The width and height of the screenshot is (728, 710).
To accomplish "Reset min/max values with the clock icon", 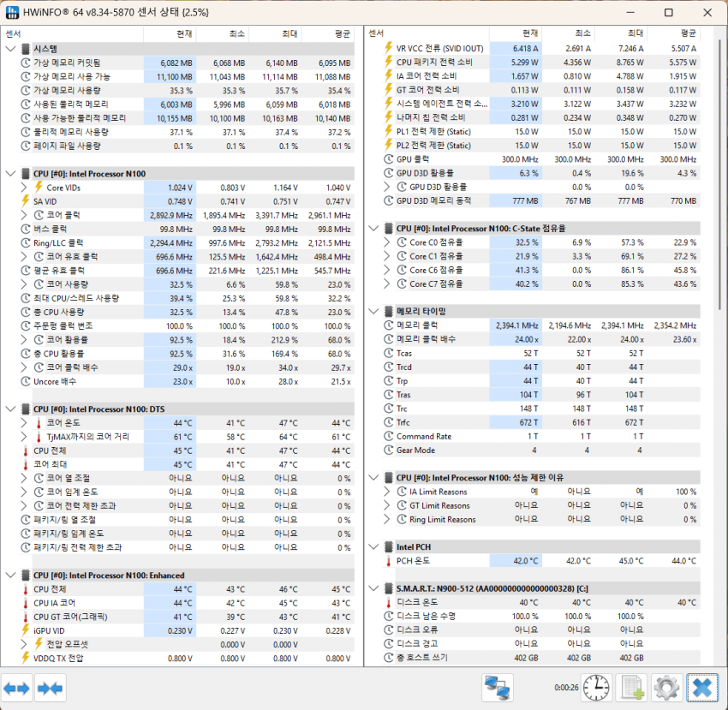I will pos(595,688).
